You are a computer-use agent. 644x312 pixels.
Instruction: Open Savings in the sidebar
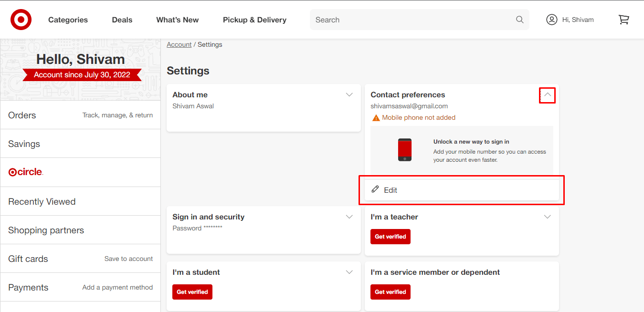[80, 144]
